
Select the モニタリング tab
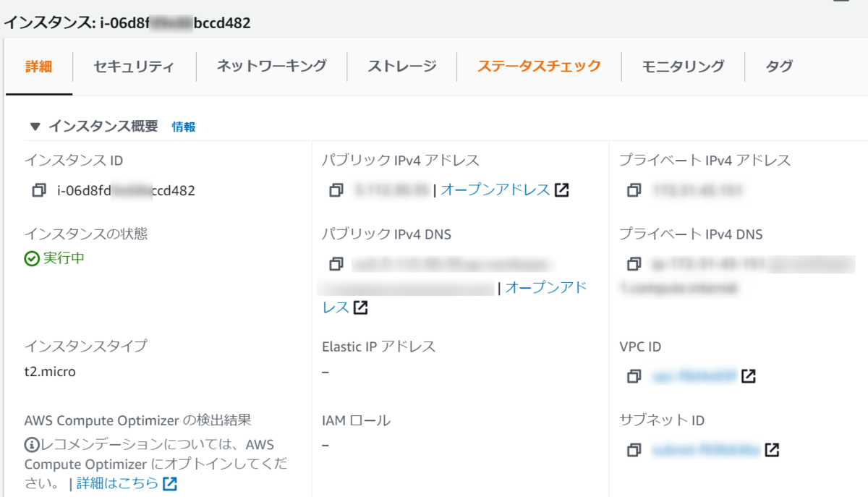pos(683,67)
